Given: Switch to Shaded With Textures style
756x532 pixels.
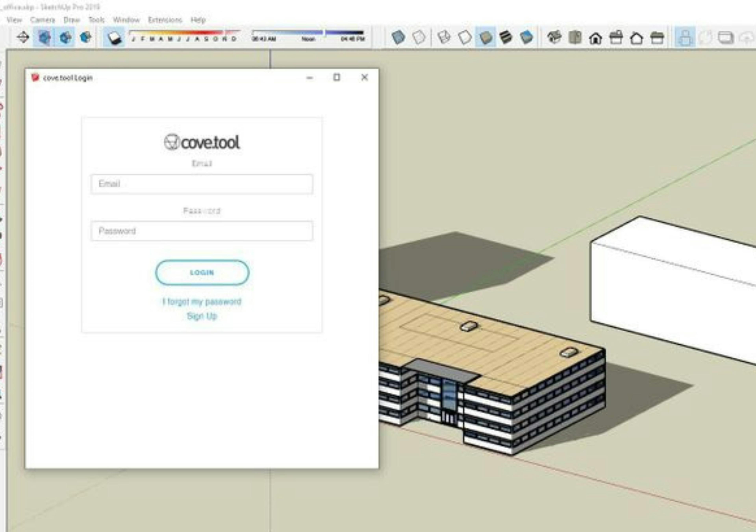Looking at the screenshot, I should [x=506, y=38].
